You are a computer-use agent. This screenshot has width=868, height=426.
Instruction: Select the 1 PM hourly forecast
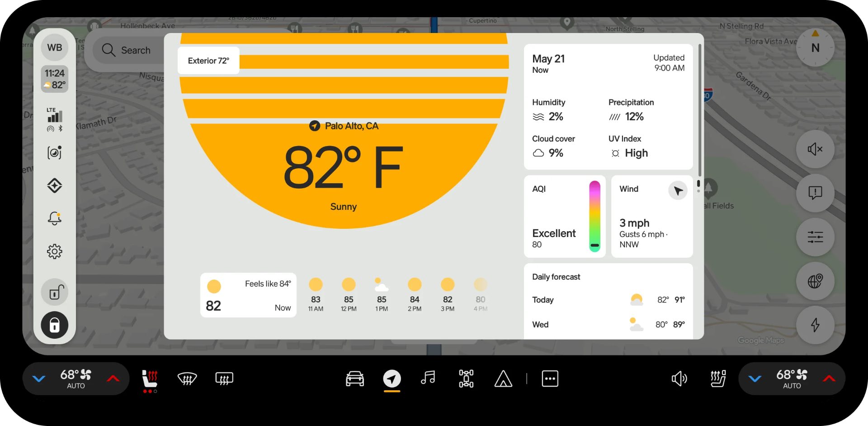(x=382, y=295)
